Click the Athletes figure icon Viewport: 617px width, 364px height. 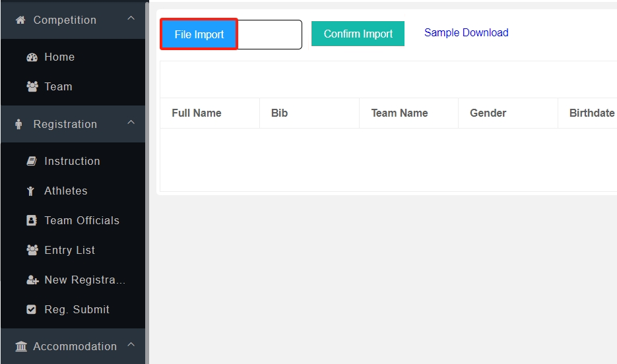(x=32, y=191)
